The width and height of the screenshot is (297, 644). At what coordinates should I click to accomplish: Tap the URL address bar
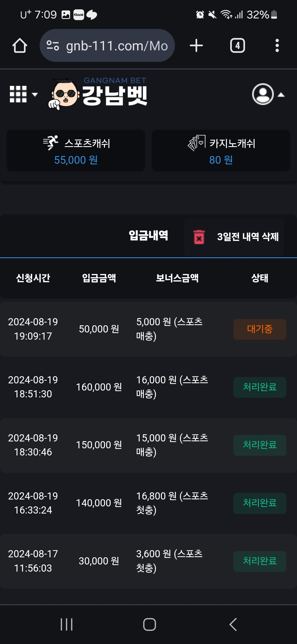tap(117, 46)
